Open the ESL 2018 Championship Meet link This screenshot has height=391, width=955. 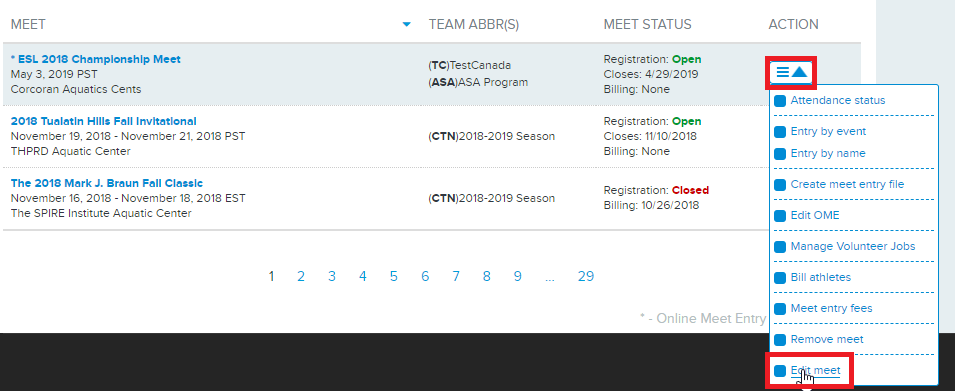[x=96, y=59]
